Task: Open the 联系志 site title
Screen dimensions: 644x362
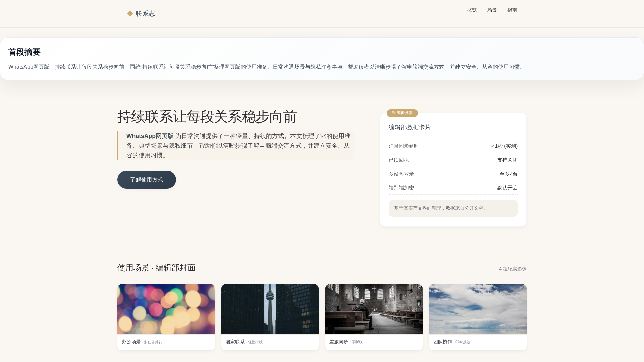Action: [x=145, y=14]
